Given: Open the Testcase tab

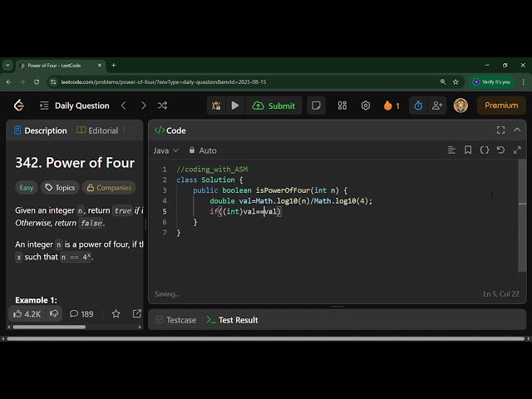Looking at the screenshot, I should click(176, 320).
